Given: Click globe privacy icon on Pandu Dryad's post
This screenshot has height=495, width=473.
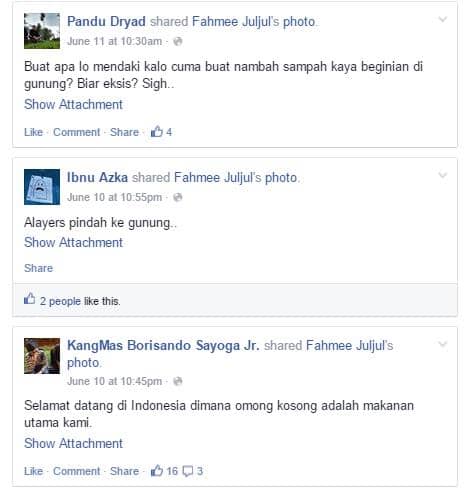Looking at the screenshot, I should (x=178, y=42).
